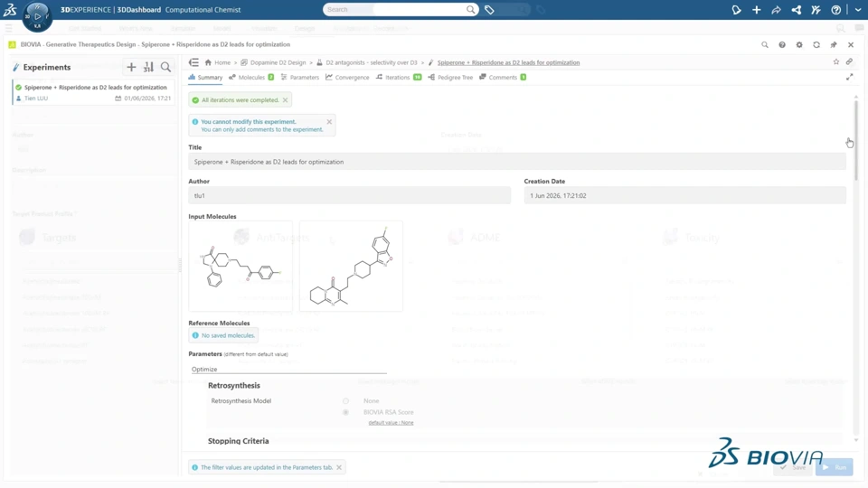Click the Author field
868x488 pixels.
(x=349, y=195)
